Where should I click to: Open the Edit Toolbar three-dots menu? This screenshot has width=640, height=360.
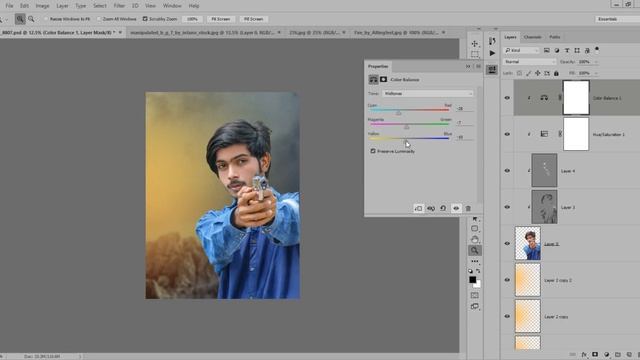[x=474, y=261]
